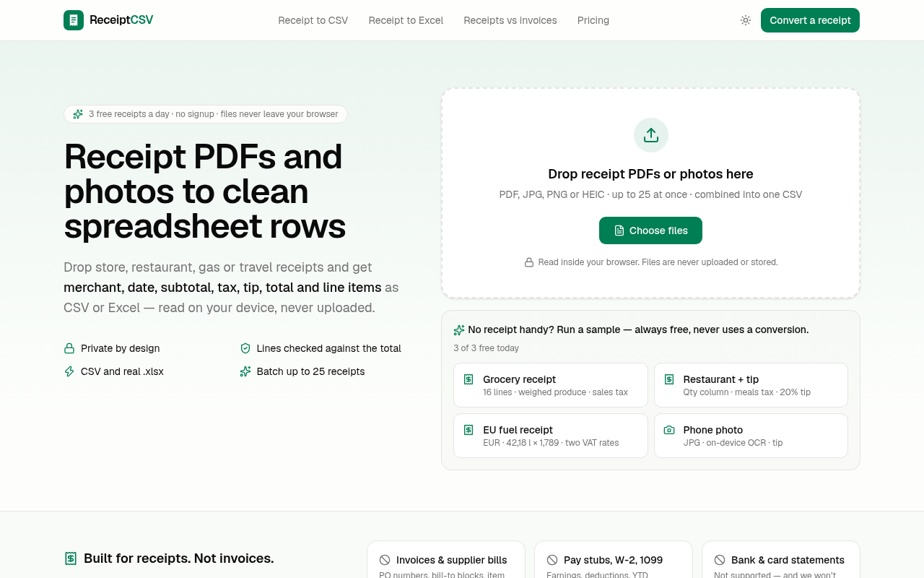The height and width of the screenshot is (578, 924).
Task: Click the lightning icon beside CSV and real .xlsx
Action: click(69, 371)
